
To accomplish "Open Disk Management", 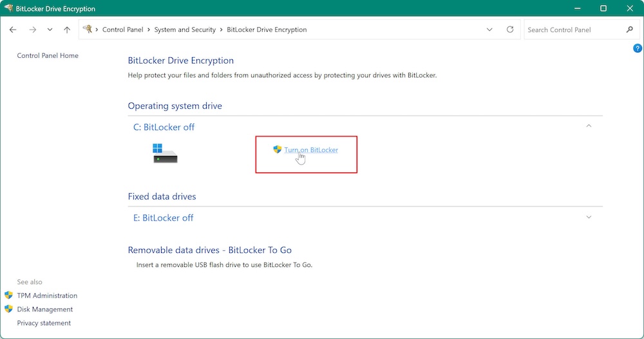I will (45, 309).
